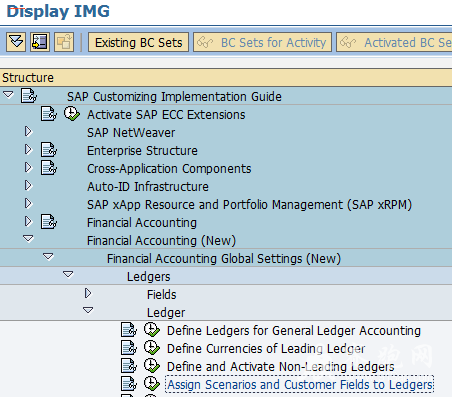Collapse the Financial Accounting (New) node
The height and width of the screenshot is (397, 452).
tap(28, 239)
